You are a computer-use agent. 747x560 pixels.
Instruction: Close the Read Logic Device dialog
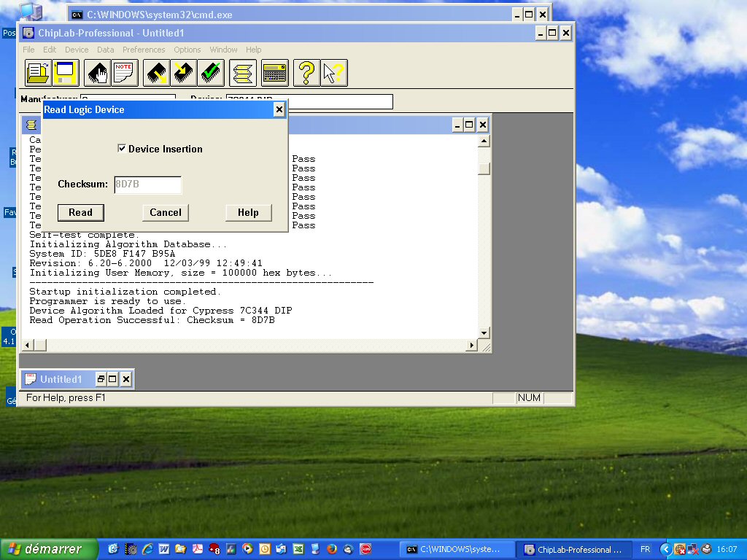tap(279, 109)
